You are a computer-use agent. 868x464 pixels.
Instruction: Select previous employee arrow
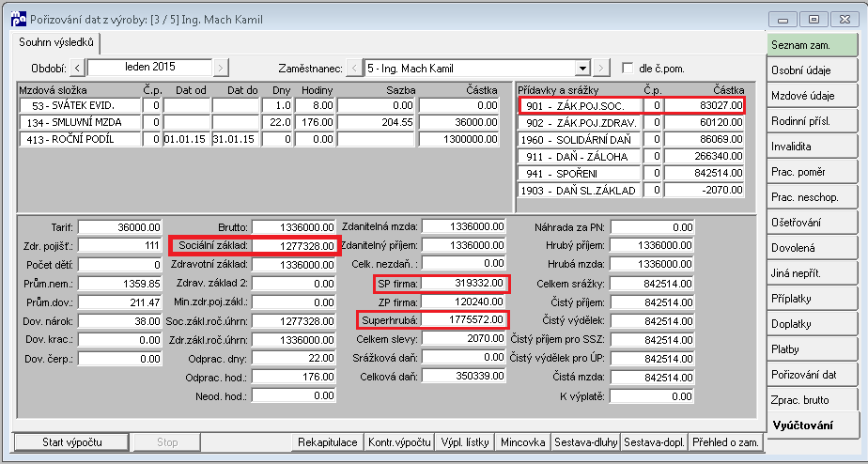tap(354, 69)
